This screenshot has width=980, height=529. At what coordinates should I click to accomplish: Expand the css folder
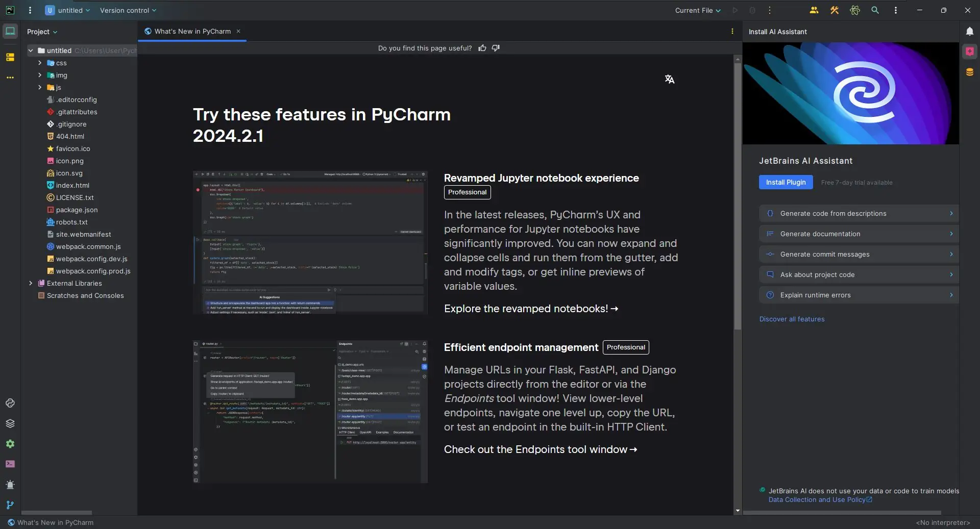(40, 63)
